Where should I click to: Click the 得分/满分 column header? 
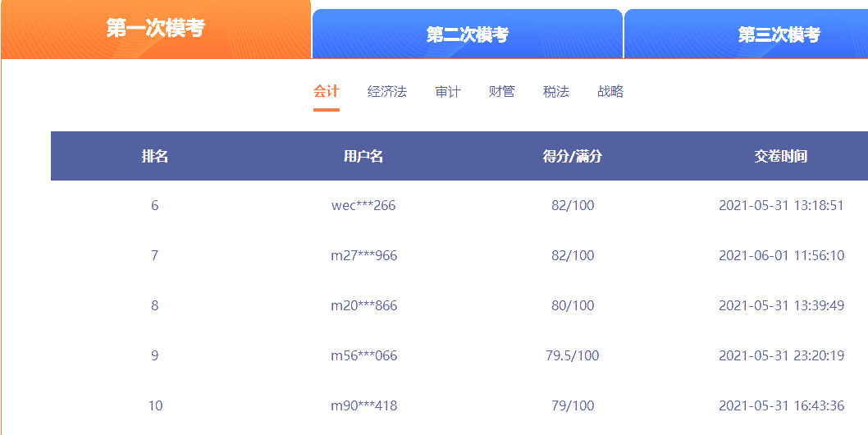[x=573, y=156]
